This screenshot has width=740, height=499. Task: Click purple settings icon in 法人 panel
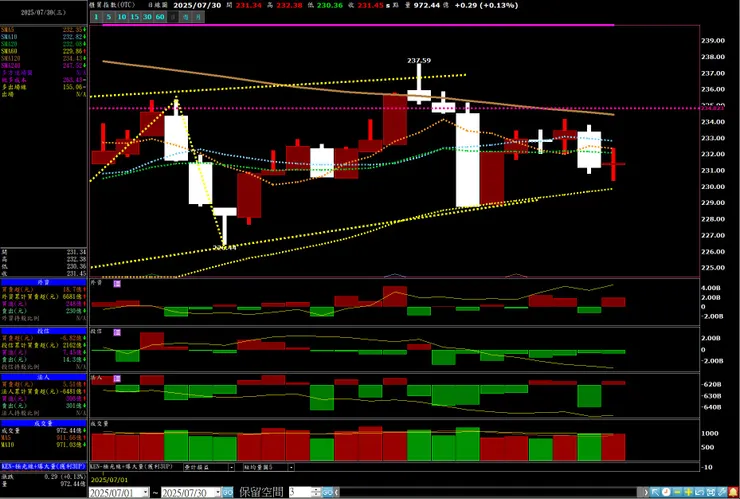[117, 379]
